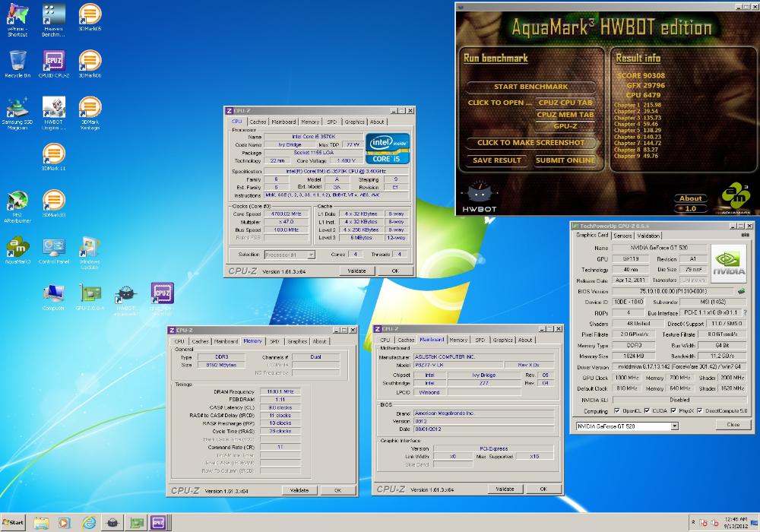Open the SPD tab in CPU-Z Memory window
This screenshot has height=532, width=760.
[274, 341]
